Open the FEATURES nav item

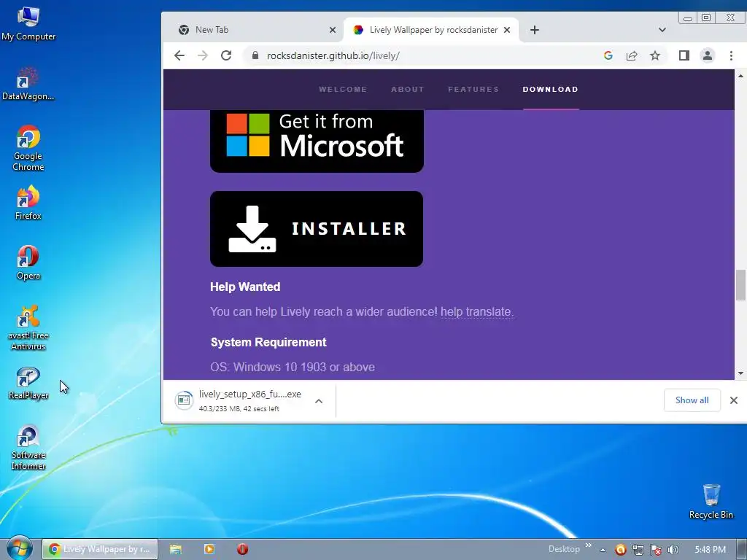[x=473, y=90]
